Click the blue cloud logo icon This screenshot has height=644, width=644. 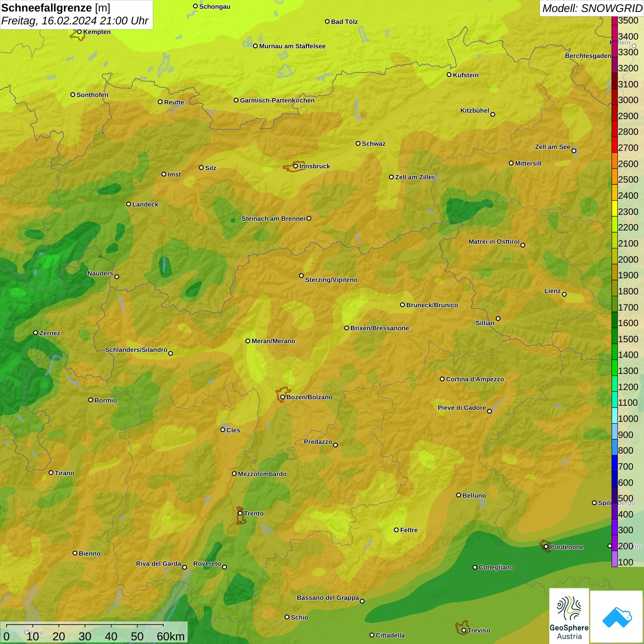pyautogui.click(x=617, y=617)
